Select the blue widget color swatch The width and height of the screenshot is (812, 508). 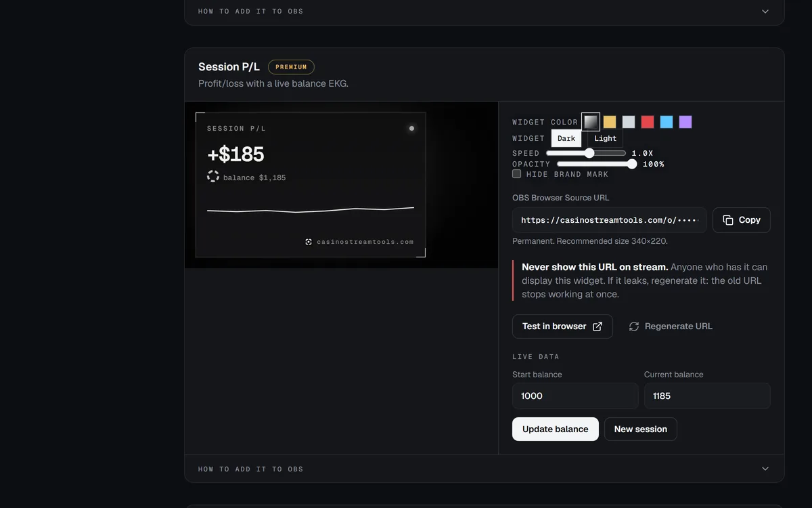667,122
